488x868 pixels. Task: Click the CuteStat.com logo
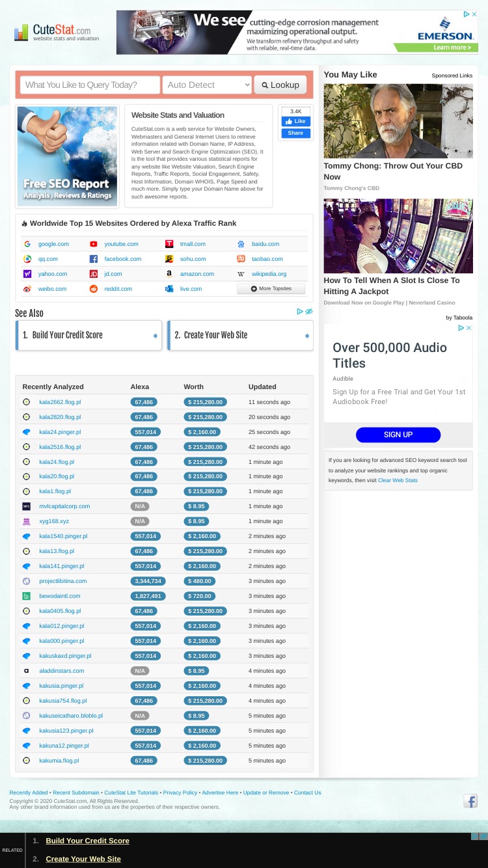point(56,32)
